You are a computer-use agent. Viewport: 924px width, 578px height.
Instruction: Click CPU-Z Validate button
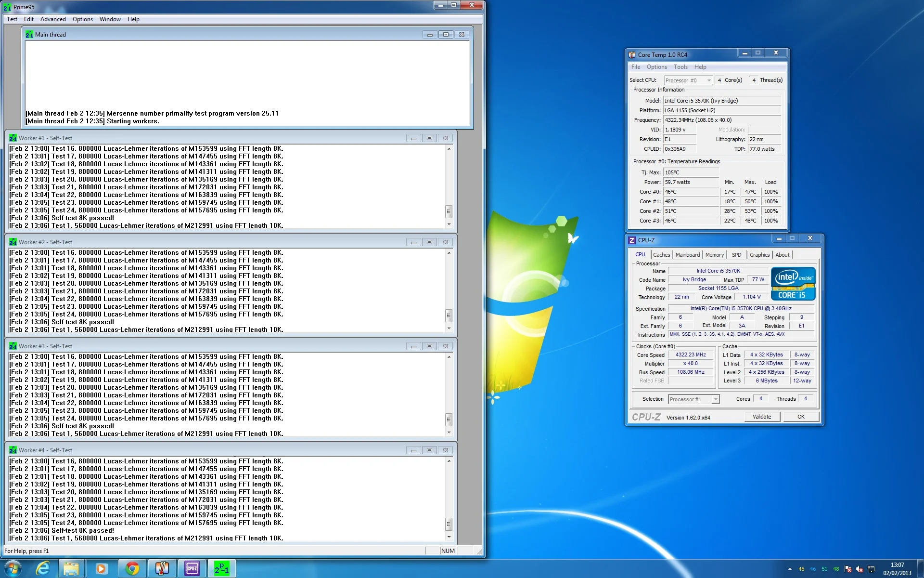(762, 417)
